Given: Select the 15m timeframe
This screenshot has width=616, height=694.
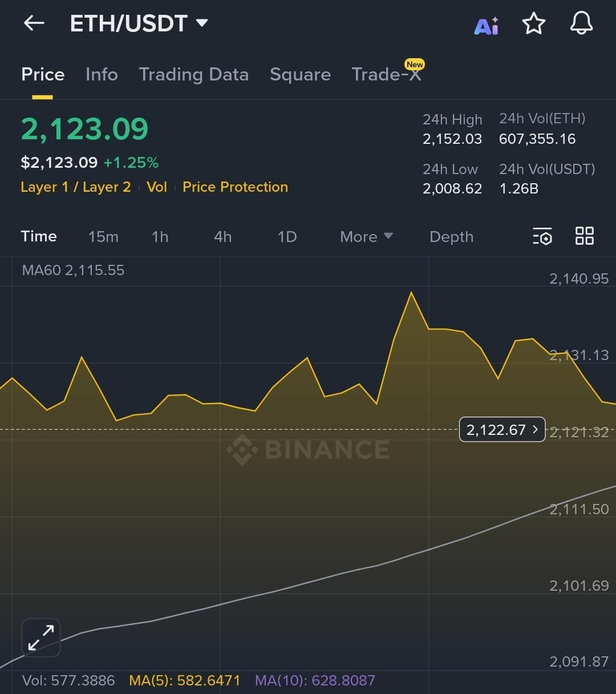Looking at the screenshot, I should click(103, 237).
